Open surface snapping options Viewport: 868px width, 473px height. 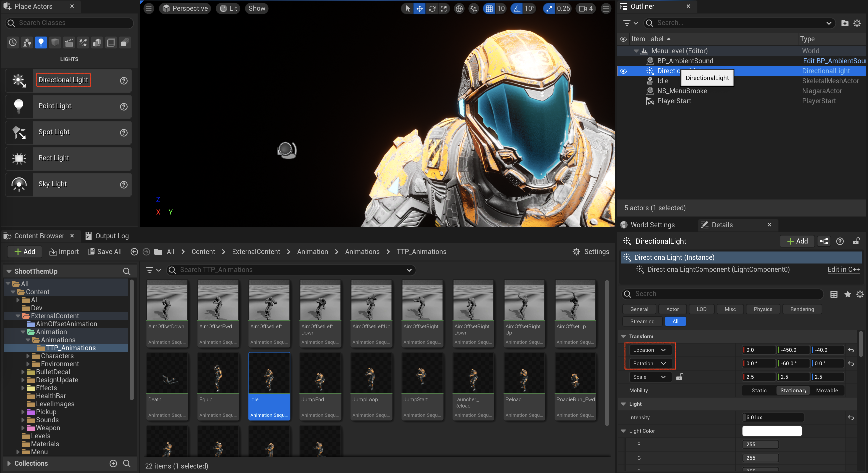pos(474,8)
